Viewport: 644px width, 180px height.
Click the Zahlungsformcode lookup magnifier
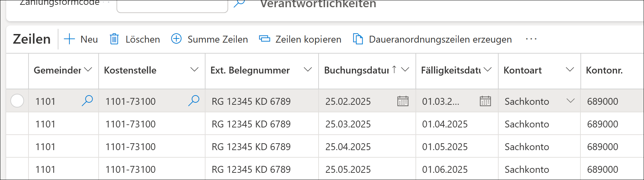[239, 3]
